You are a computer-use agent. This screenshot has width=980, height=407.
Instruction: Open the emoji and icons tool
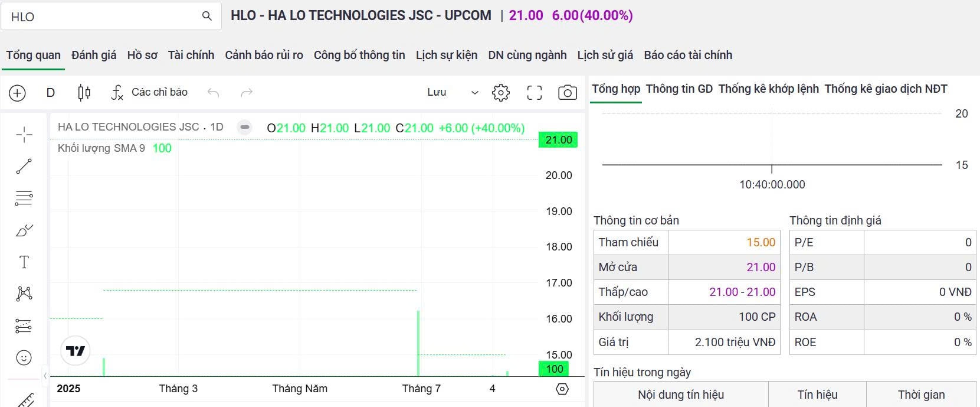[x=24, y=357]
